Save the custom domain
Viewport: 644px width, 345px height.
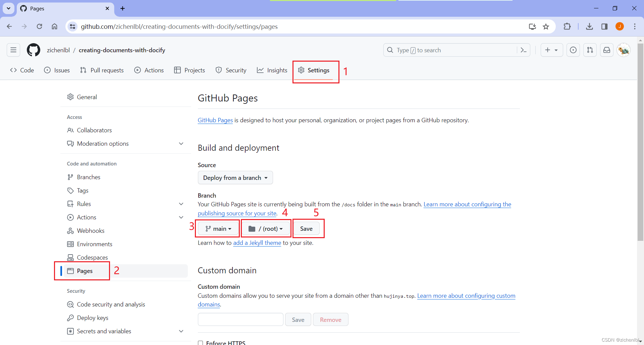pyautogui.click(x=298, y=320)
